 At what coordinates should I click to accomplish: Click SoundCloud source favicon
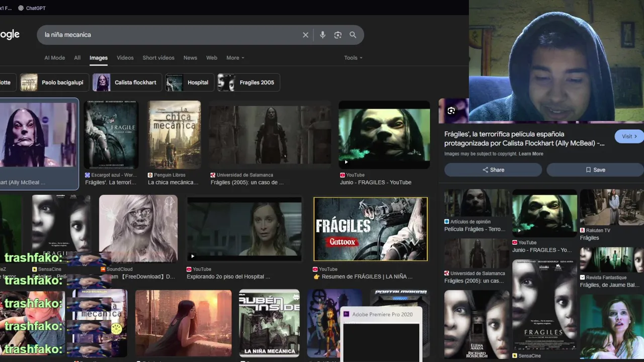click(103, 269)
